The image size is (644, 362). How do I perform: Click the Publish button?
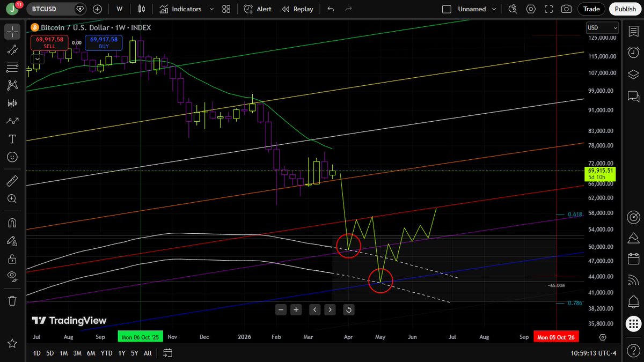pyautogui.click(x=625, y=9)
